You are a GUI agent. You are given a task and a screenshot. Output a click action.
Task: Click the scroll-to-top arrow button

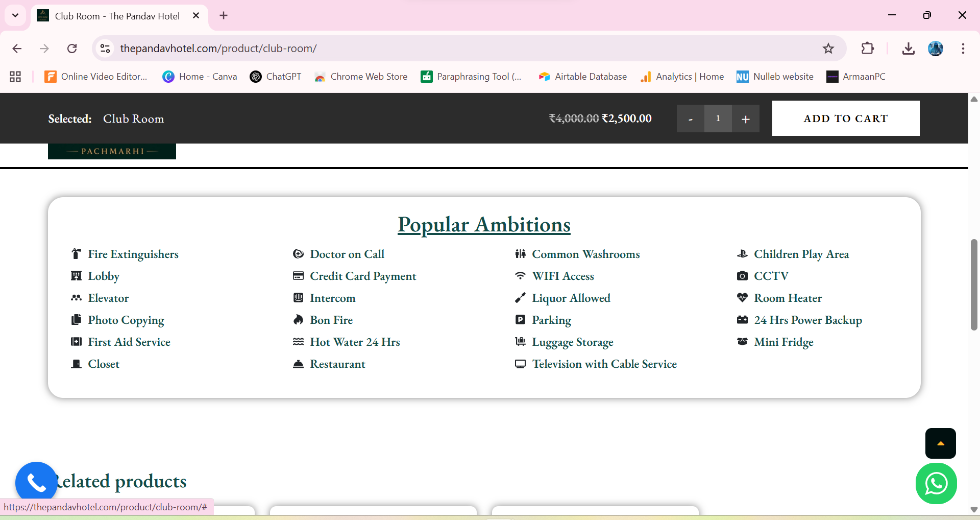coord(940,443)
